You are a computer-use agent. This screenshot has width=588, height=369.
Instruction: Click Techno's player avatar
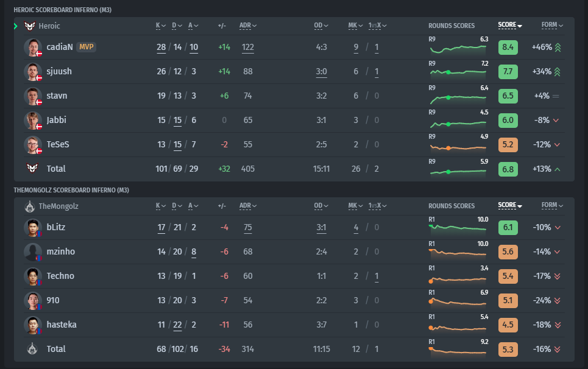(33, 276)
